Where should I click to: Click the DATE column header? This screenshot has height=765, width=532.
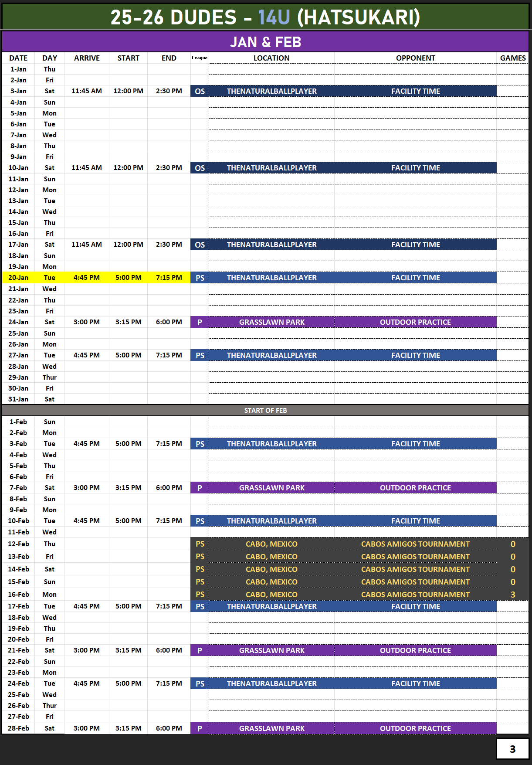[18, 58]
